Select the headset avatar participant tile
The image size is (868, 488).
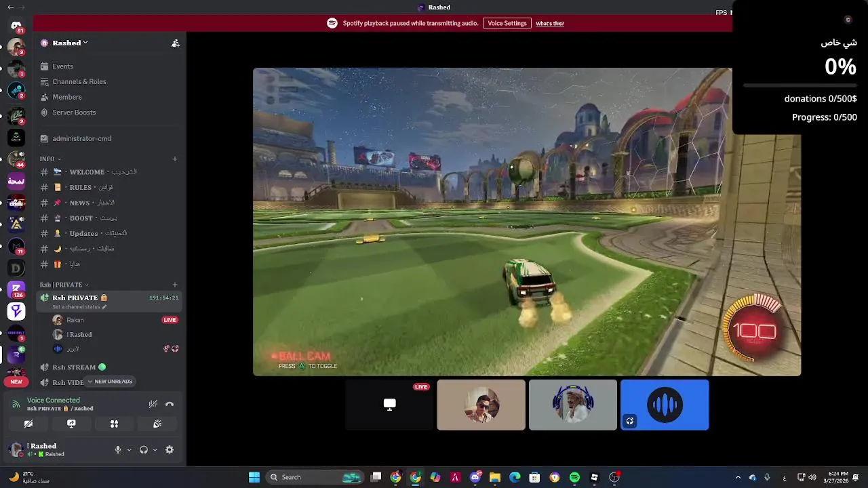pyautogui.click(x=573, y=405)
